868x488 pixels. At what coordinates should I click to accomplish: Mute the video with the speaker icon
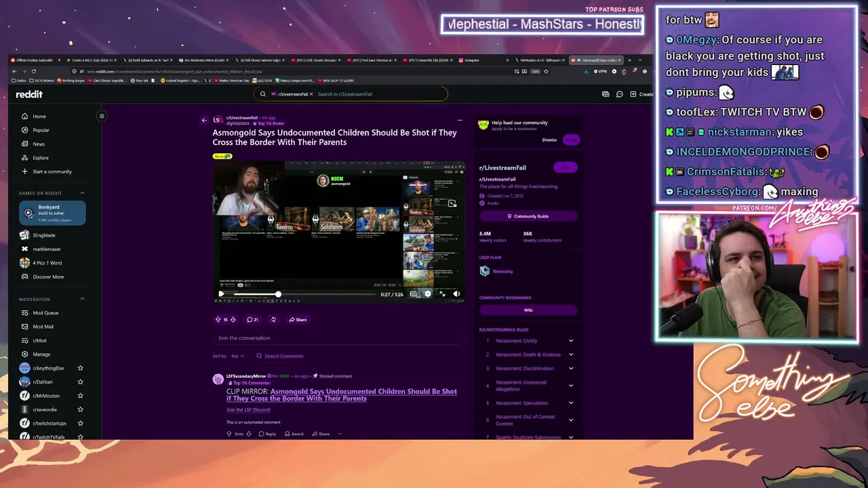(x=456, y=294)
